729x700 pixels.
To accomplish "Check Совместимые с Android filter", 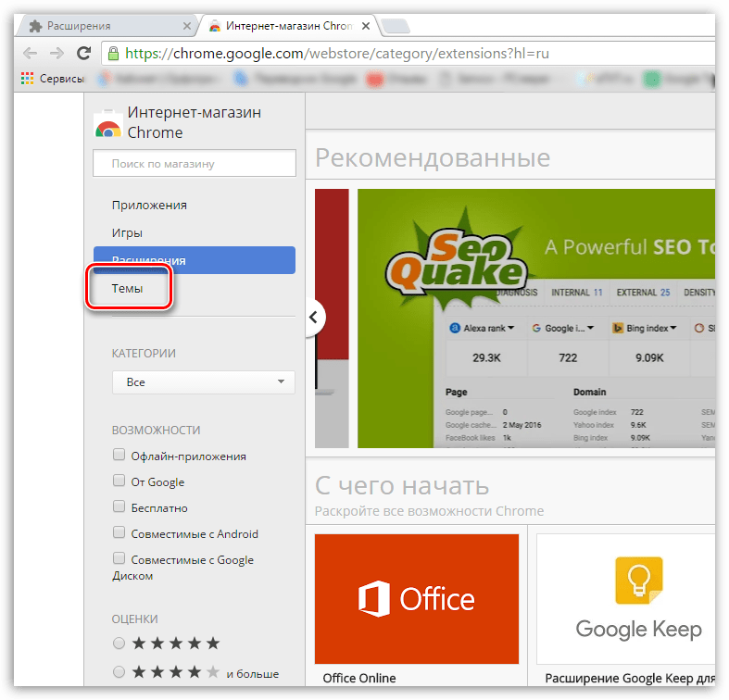I will (x=119, y=532).
